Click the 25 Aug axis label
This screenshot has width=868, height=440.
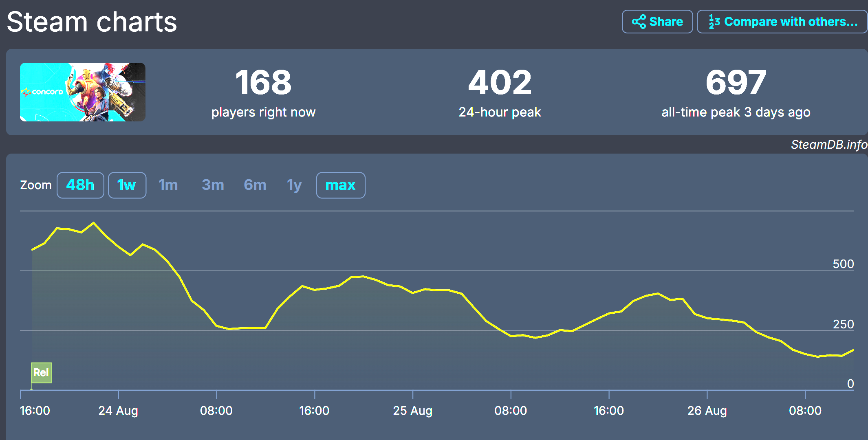click(x=412, y=411)
